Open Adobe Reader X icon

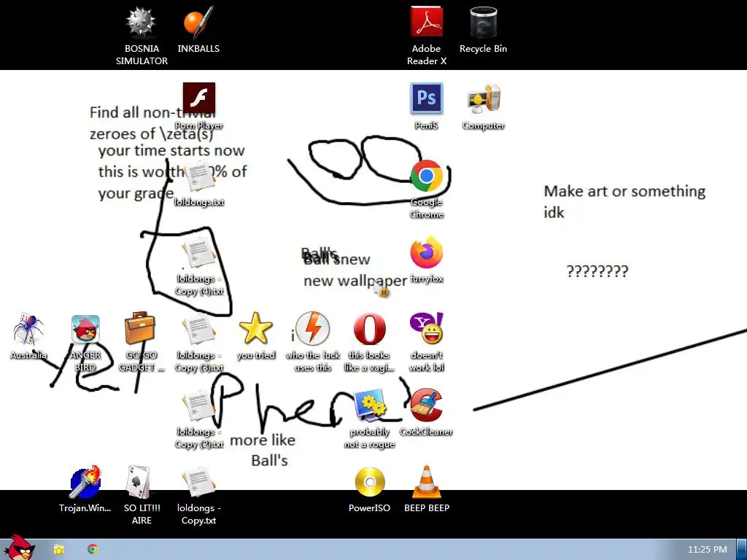point(426,36)
